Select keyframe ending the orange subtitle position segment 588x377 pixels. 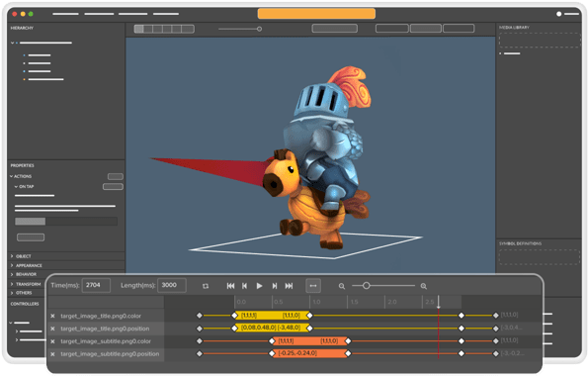(348, 353)
